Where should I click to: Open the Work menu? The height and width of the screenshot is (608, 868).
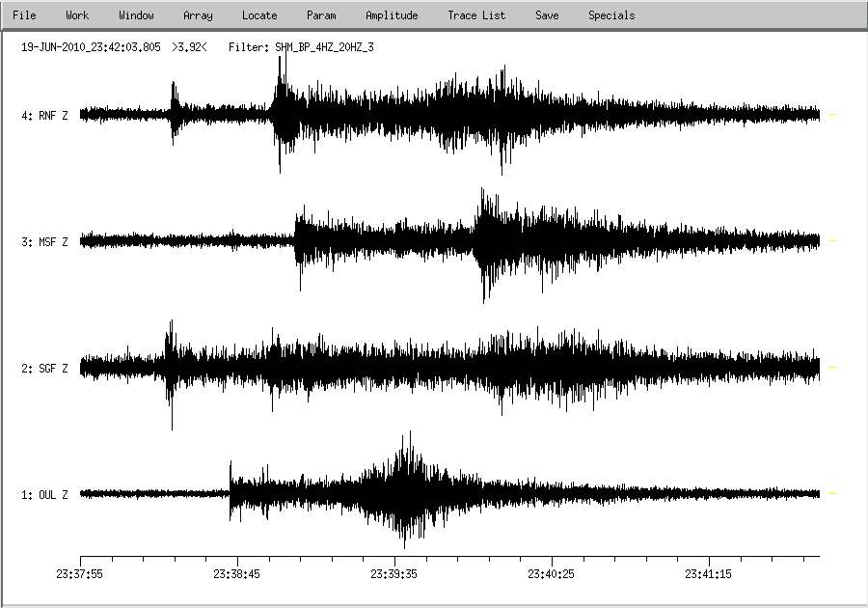77,15
